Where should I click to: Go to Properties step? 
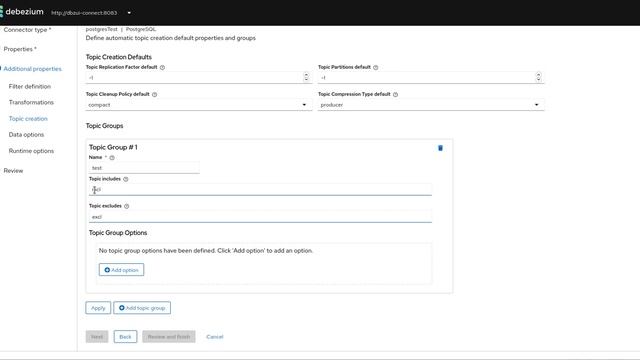coord(20,49)
